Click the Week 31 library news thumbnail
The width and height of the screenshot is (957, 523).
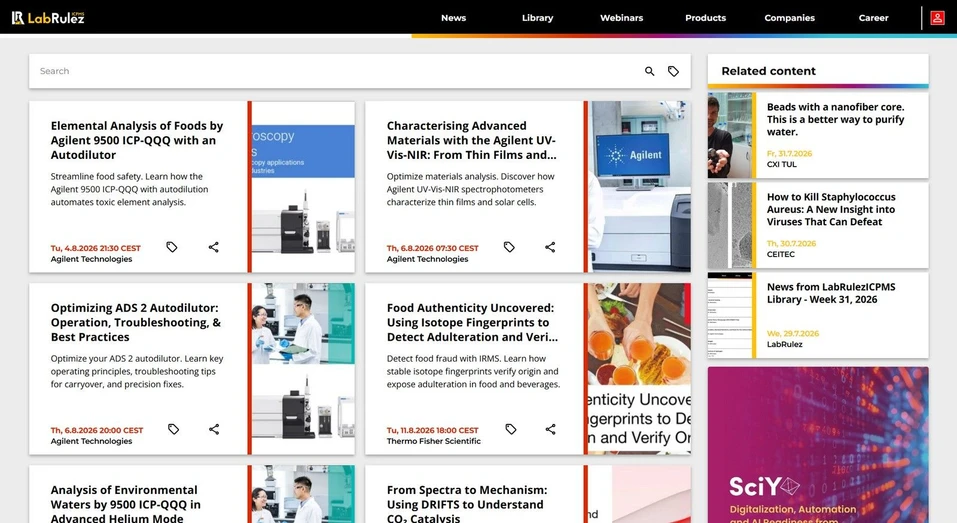(x=729, y=315)
